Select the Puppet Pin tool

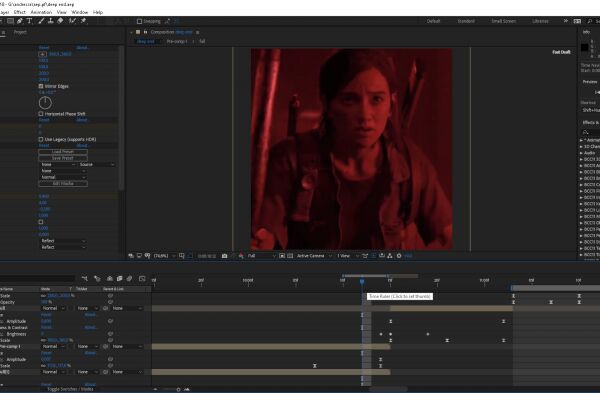(83, 21)
